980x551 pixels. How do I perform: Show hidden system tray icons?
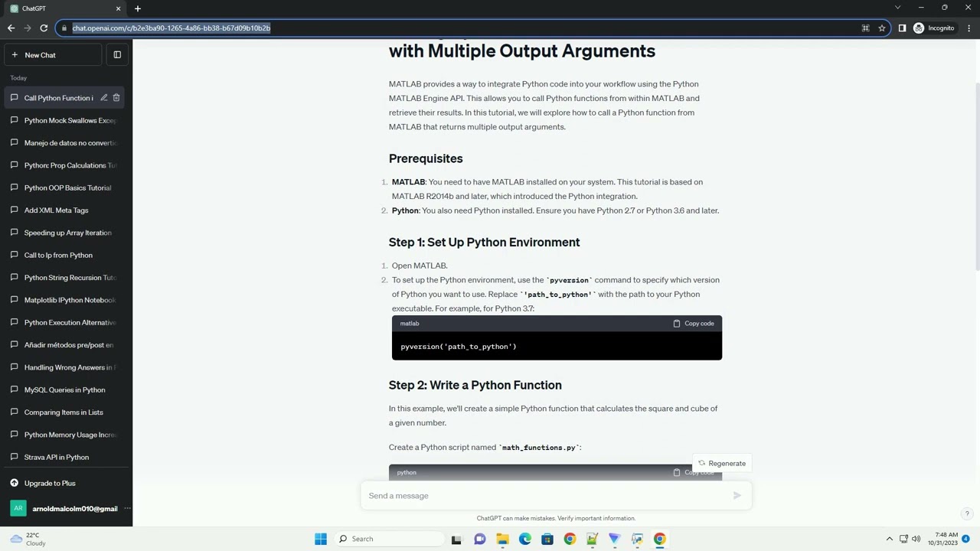coord(889,539)
